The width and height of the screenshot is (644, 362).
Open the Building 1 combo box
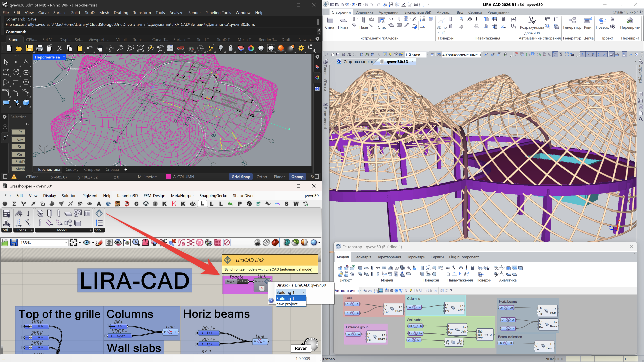(x=290, y=292)
